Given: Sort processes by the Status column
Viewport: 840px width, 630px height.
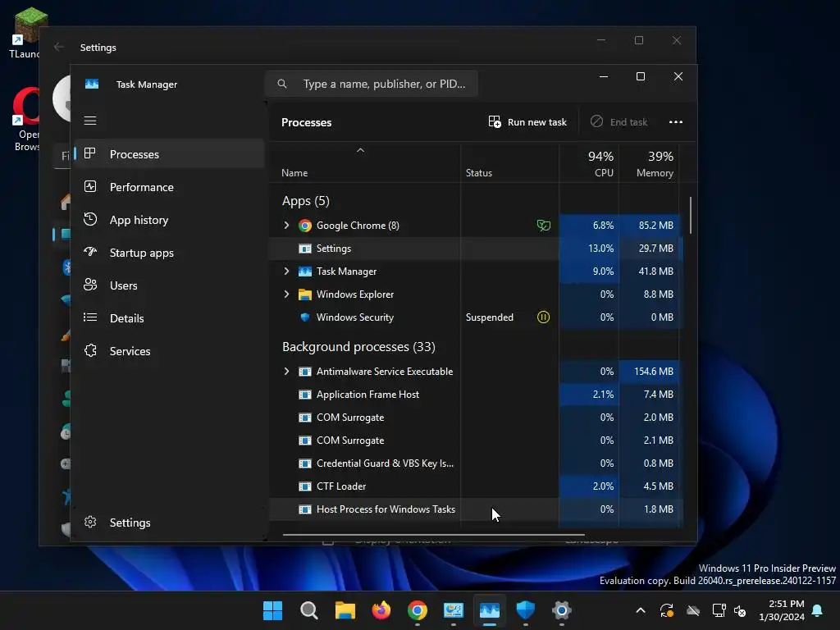Looking at the screenshot, I should pos(479,173).
